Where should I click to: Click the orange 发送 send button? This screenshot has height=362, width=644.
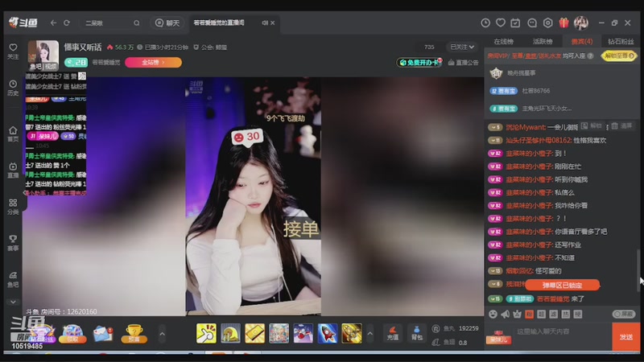(x=626, y=336)
